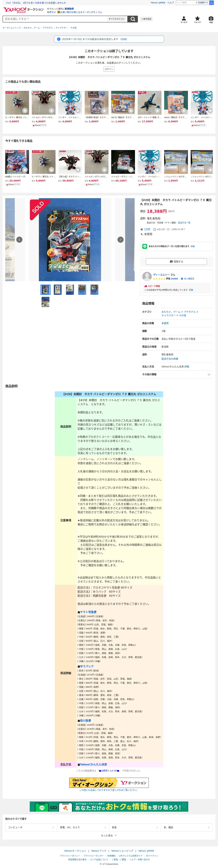The width and height of the screenshot is (218, 868).
Task: Click 未使用 condition link in 商品情報
Action: coord(165,323)
